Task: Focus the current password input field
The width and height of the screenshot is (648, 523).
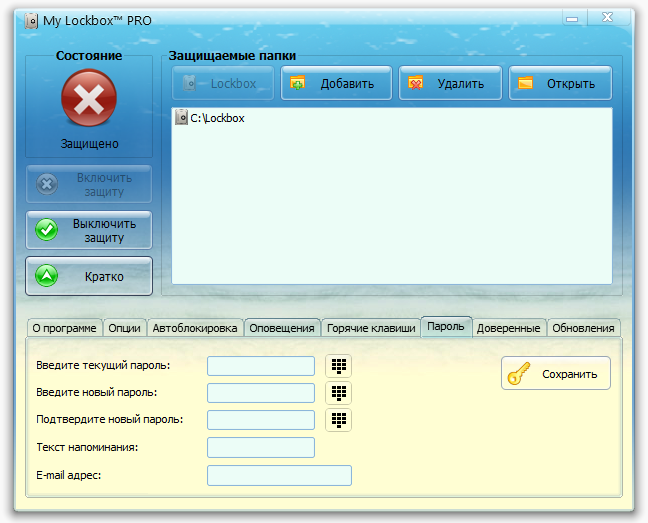Action: click(x=261, y=366)
